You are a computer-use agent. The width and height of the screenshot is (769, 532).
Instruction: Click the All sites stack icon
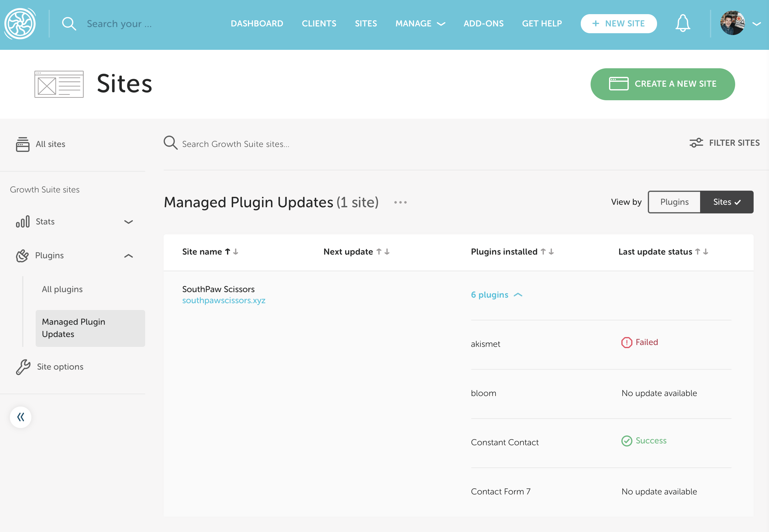point(23,144)
